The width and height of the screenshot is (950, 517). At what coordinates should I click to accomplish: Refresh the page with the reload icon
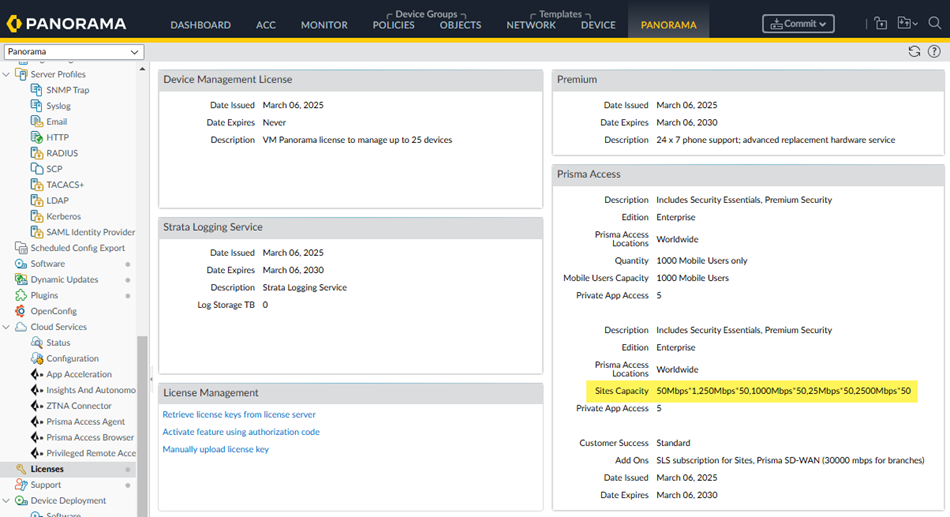pos(914,52)
